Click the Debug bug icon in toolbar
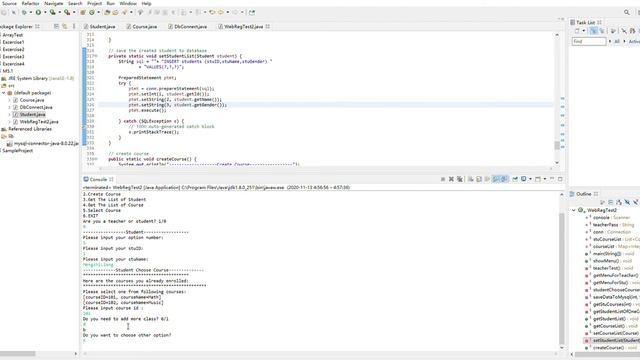Screen dimensions: 640x360 (24, 12)
